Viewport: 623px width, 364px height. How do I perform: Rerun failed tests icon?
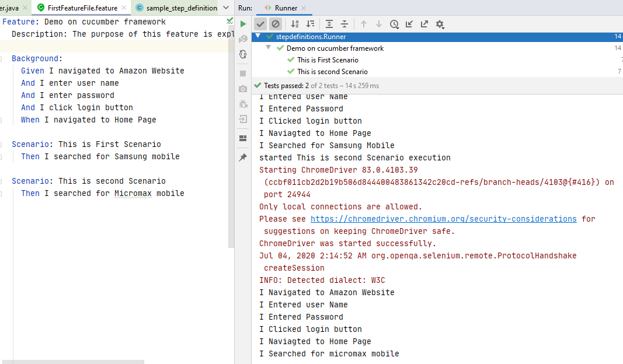point(243,39)
